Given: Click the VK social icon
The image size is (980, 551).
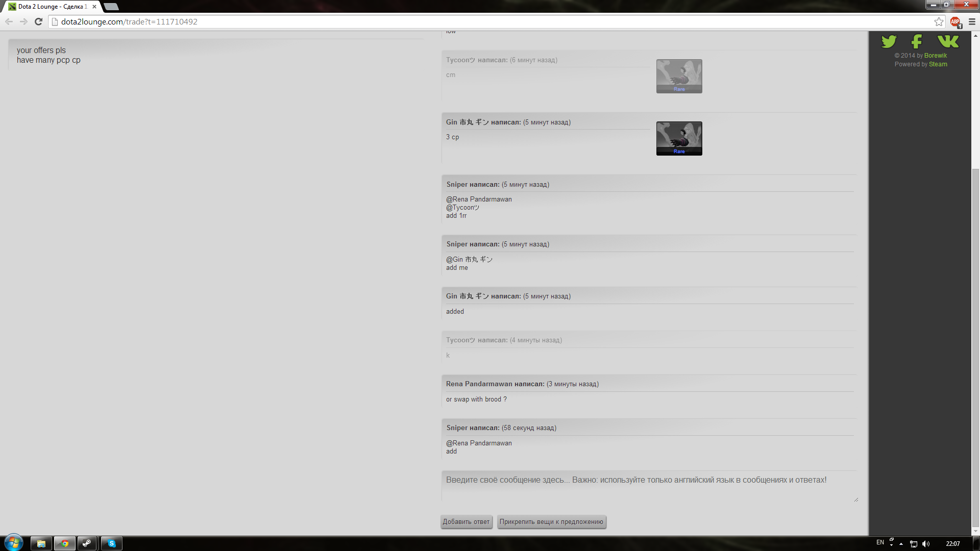Looking at the screenshot, I should tap(948, 41).
